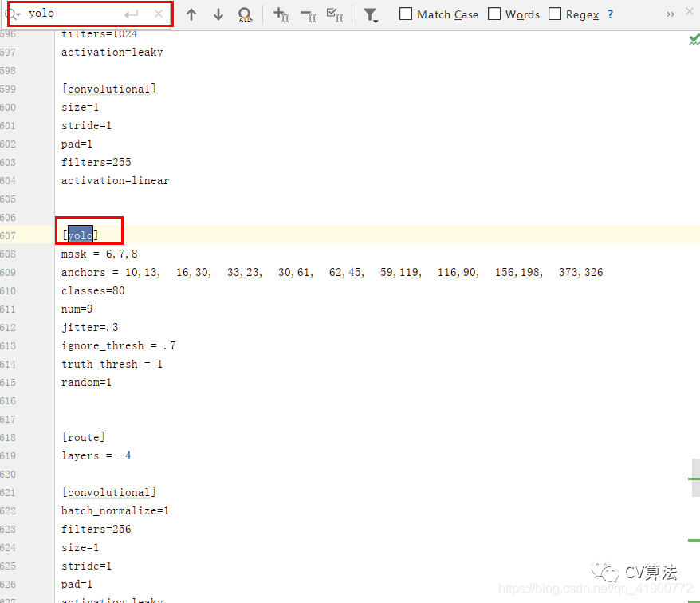Click the line 'mask = 6,7,8'
This screenshot has height=603, width=700.
[99, 254]
